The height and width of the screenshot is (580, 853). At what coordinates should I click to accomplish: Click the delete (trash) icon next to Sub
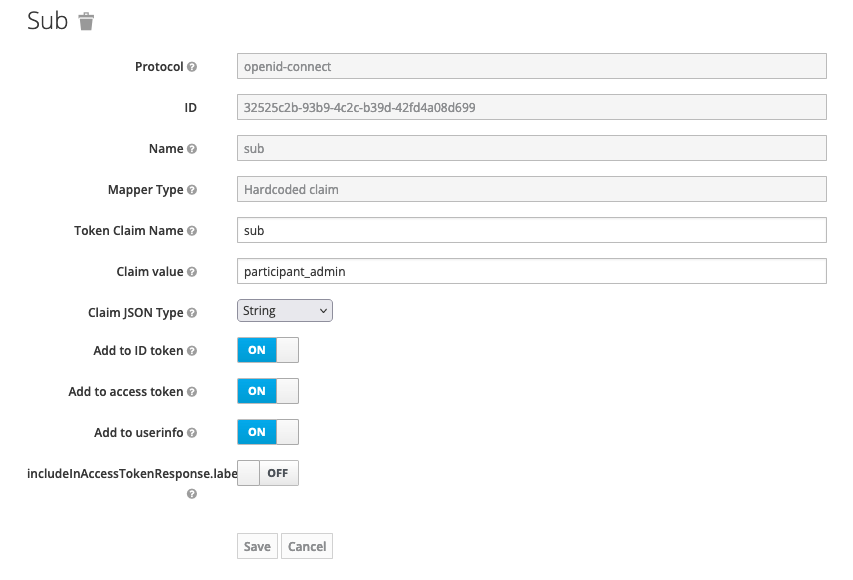pyautogui.click(x=86, y=20)
